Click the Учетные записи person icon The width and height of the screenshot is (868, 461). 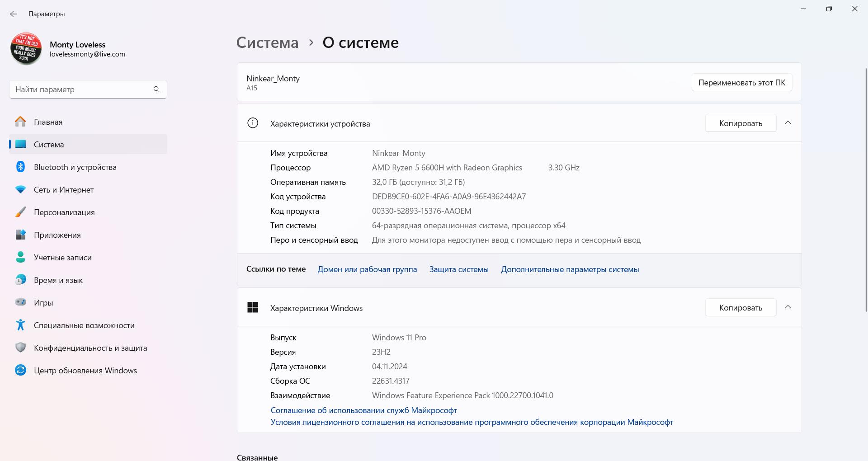tap(20, 258)
